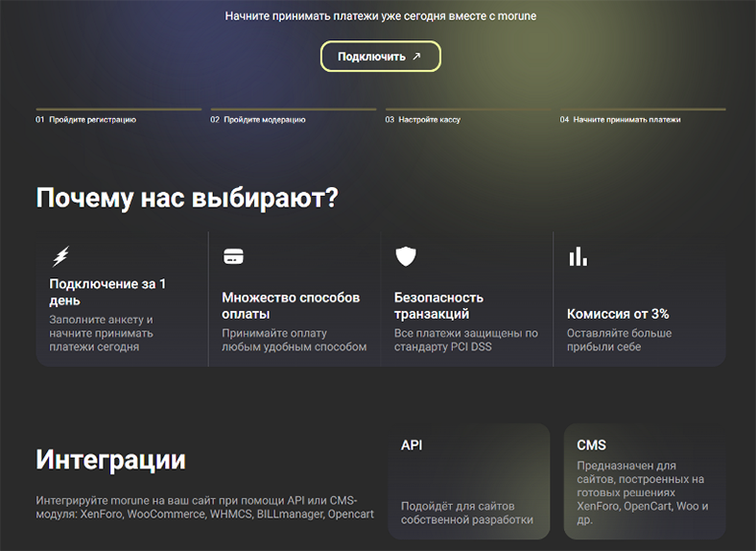This screenshot has width=756, height=551.
Task: Click the Множество способов оплаты heading
Action: [291, 305]
